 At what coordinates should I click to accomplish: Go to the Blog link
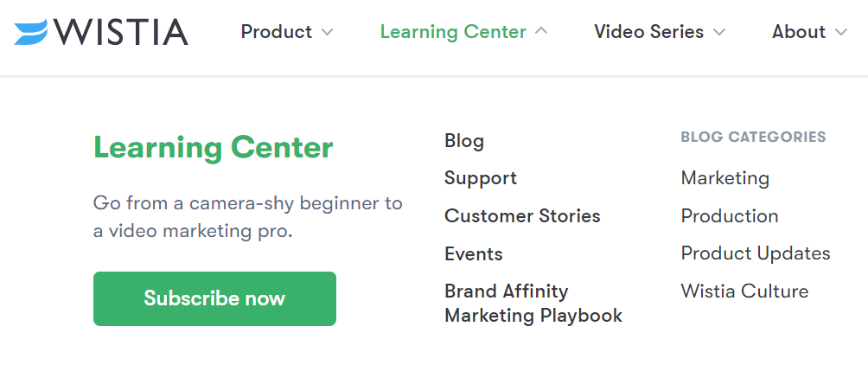(x=464, y=141)
